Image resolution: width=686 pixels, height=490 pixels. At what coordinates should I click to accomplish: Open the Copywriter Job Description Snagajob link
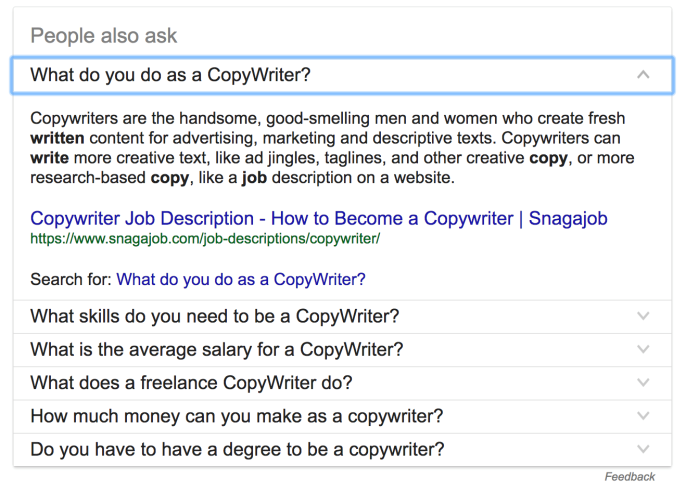click(319, 218)
